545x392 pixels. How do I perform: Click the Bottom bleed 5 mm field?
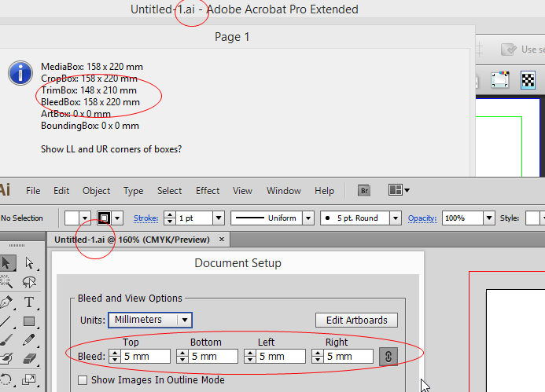(x=213, y=357)
